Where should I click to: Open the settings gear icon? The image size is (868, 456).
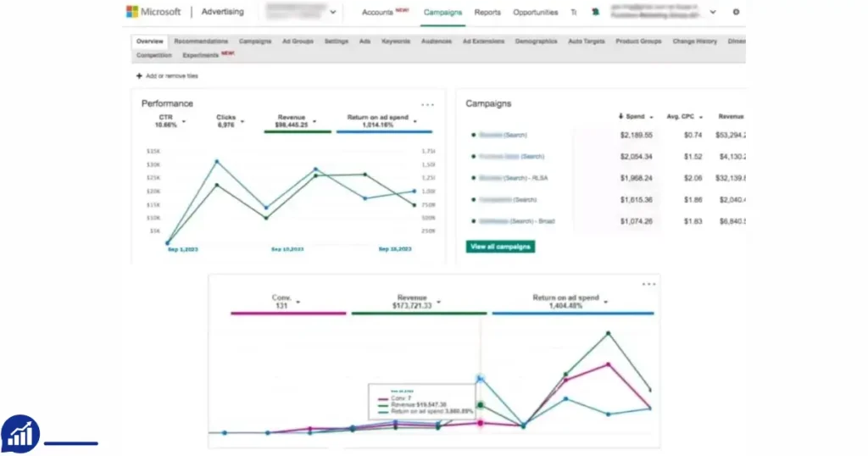coord(736,12)
